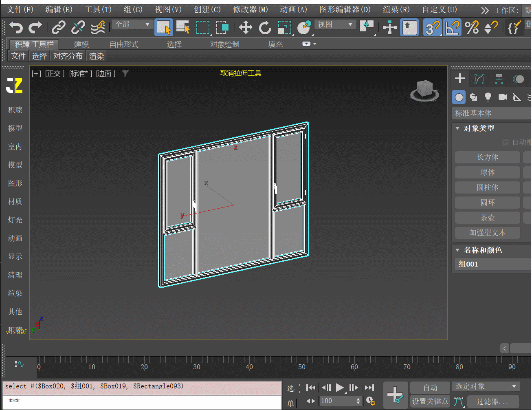Click the current frame spinner arrows
This screenshot has height=410, width=532.
coord(358,401)
